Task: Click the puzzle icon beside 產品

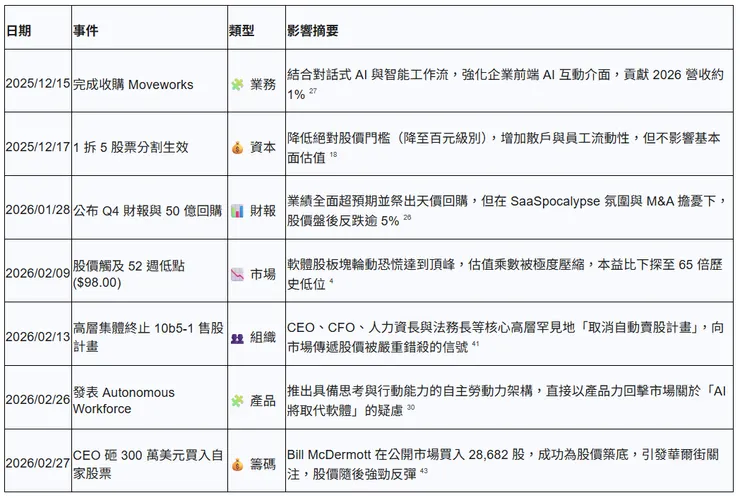Action: point(237,401)
